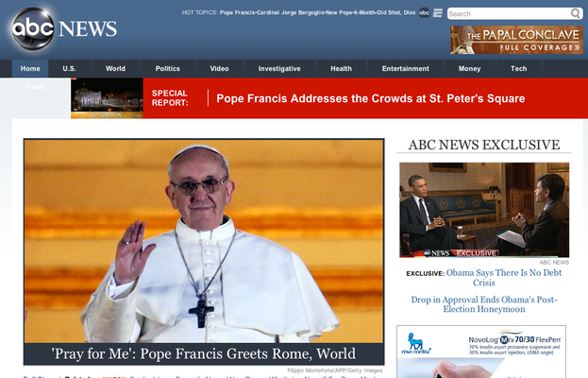Open the Travel section
Viewport: 588px width, 378px height.
(x=35, y=87)
